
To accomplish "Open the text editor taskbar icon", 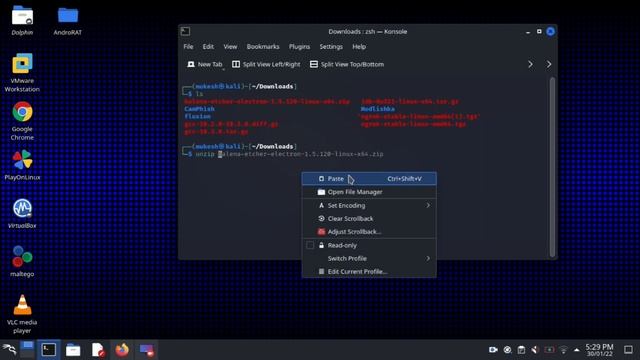I will click(98, 350).
